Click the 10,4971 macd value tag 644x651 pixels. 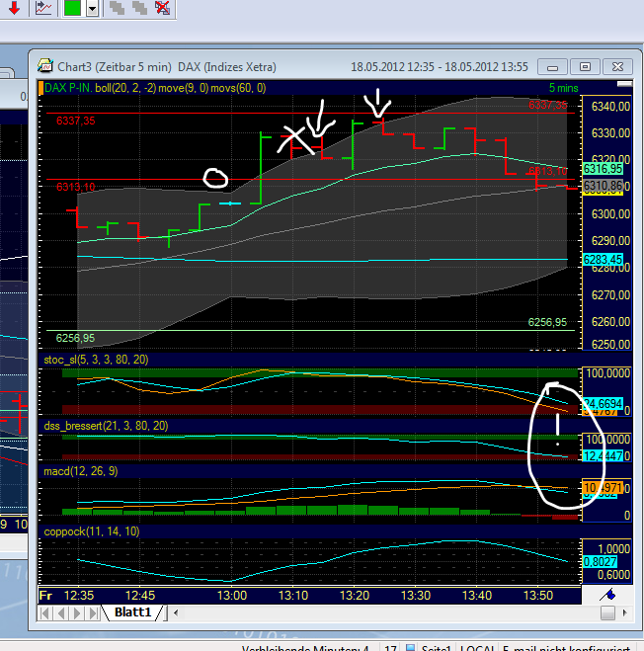pyautogui.click(x=603, y=487)
